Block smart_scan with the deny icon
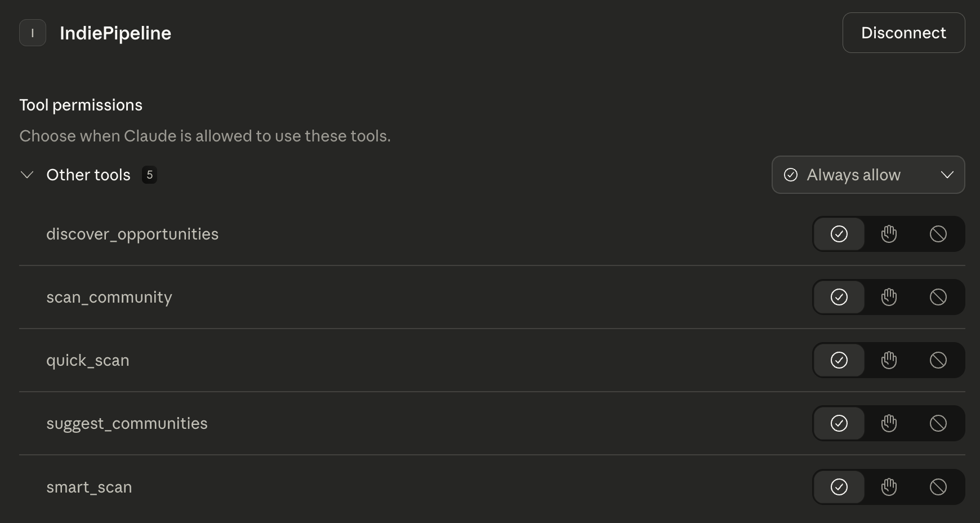 [938, 486]
